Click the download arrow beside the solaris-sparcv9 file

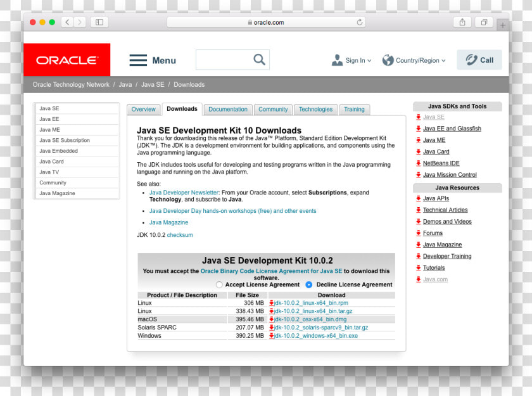pos(272,328)
